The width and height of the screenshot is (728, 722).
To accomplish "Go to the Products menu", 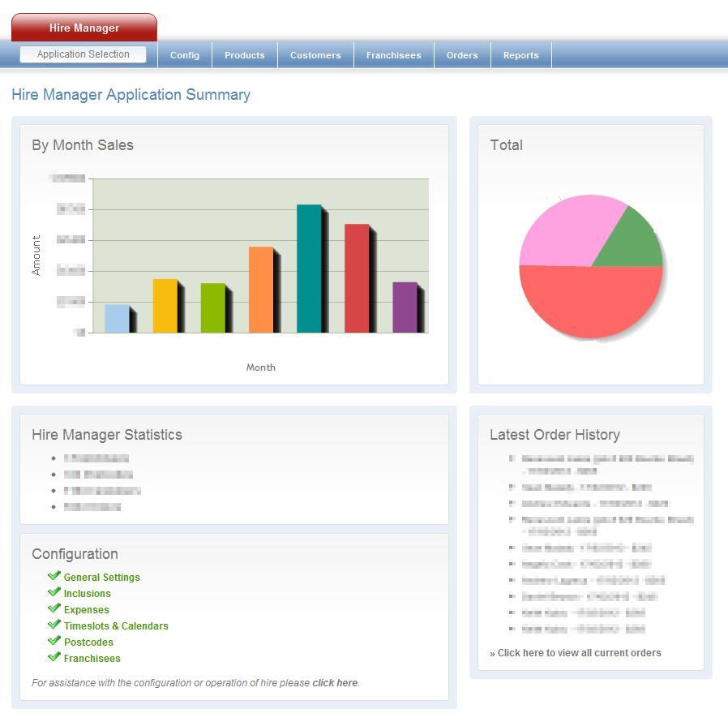I will 245,55.
